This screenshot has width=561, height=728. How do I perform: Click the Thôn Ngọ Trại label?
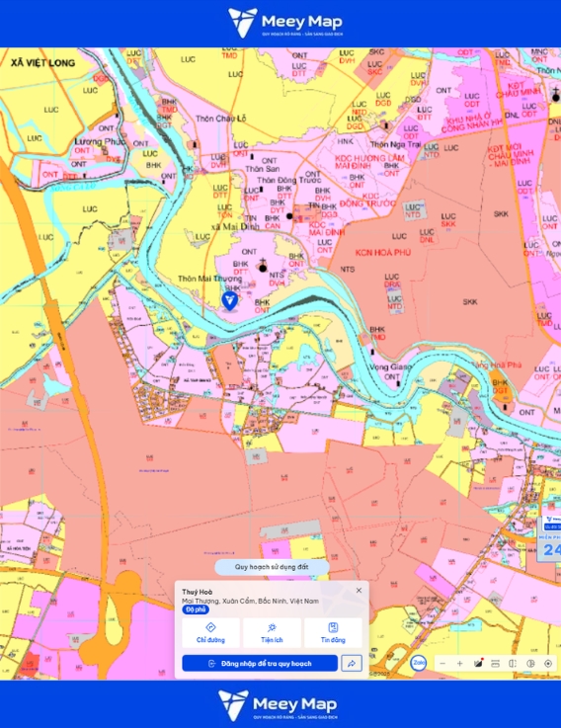click(395, 144)
